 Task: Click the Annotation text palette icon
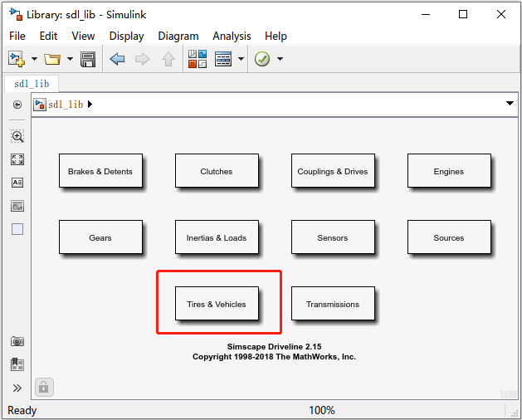pos(17,183)
